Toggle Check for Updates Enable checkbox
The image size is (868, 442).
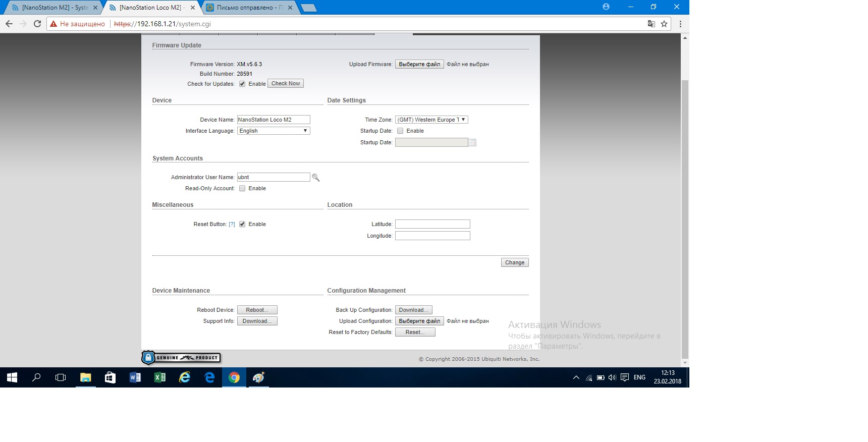click(242, 84)
